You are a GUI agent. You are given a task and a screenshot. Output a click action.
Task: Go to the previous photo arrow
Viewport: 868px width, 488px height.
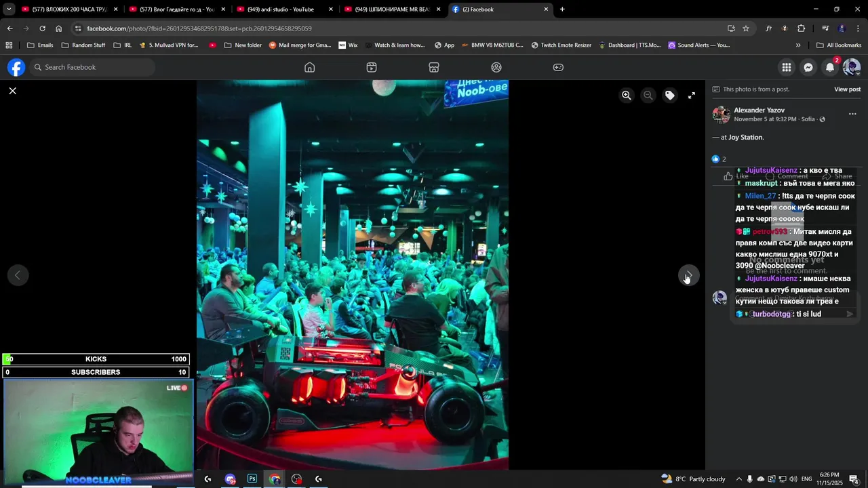[18, 274]
